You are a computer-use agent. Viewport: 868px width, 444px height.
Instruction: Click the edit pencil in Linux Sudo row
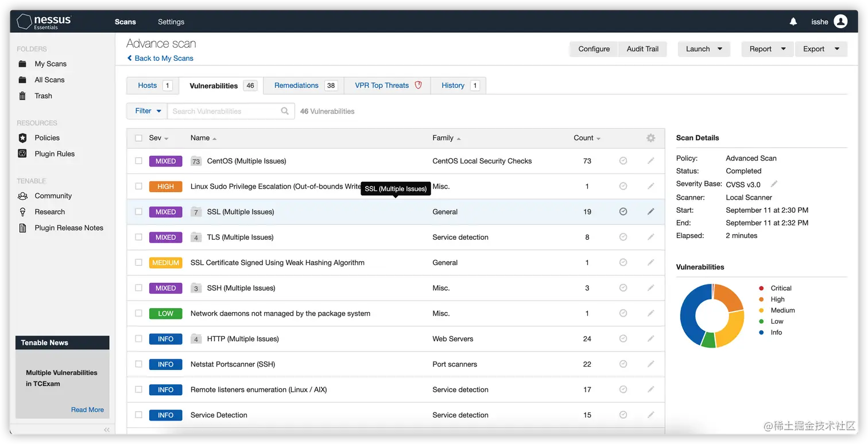pyautogui.click(x=650, y=186)
